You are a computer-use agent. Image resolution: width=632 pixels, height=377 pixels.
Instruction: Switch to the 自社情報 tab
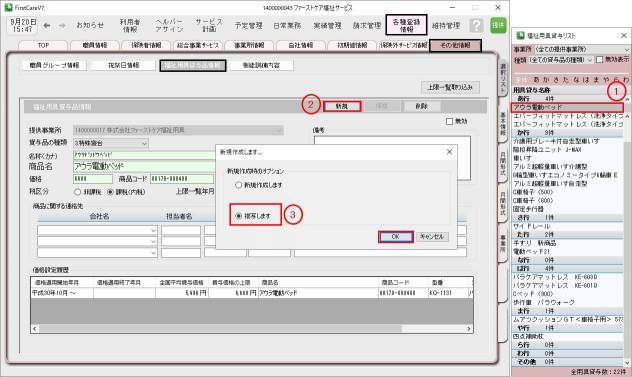(x=301, y=45)
